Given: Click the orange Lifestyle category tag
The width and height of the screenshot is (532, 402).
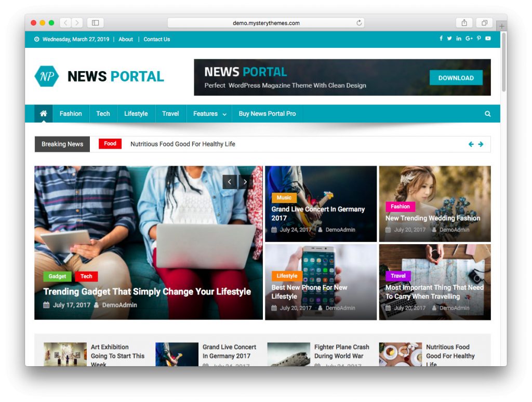Looking at the screenshot, I should point(287,276).
